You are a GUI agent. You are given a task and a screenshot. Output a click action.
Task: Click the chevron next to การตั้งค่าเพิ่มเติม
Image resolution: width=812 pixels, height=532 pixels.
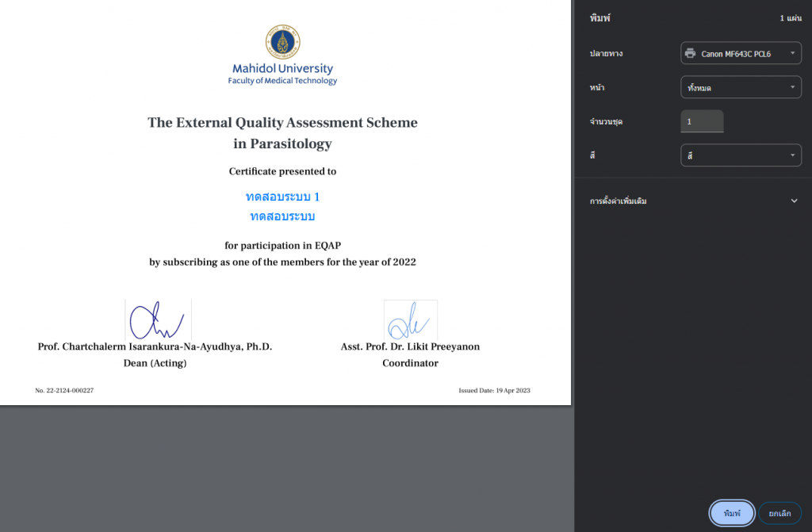(x=794, y=201)
